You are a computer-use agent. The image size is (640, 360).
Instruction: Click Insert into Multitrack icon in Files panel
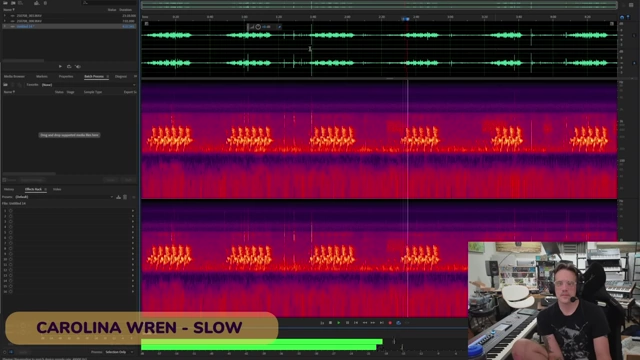click(x=37, y=3)
